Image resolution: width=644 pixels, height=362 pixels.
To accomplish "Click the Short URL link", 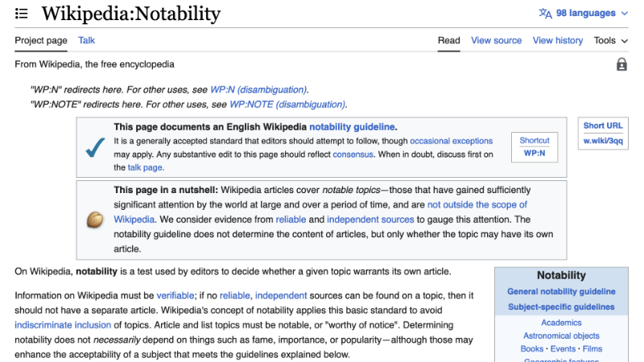I will [x=603, y=125].
